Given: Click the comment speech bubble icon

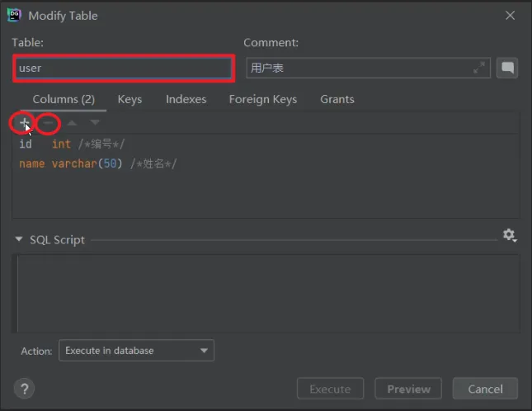Looking at the screenshot, I should [x=507, y=68].
